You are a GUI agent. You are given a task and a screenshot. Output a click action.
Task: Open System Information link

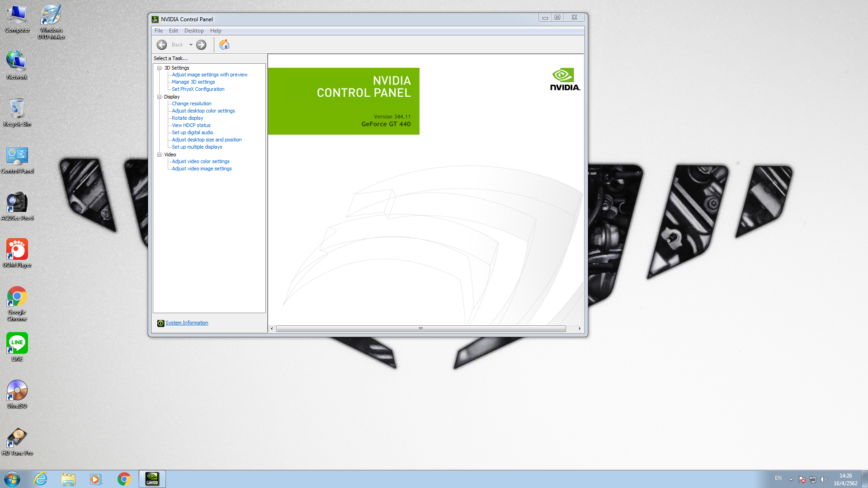point(187,323)
